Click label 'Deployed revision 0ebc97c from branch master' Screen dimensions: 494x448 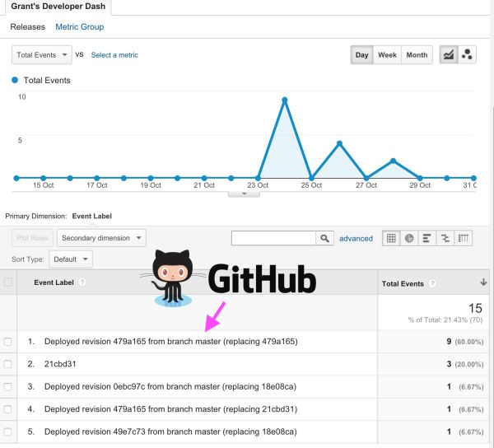[170, 386]
